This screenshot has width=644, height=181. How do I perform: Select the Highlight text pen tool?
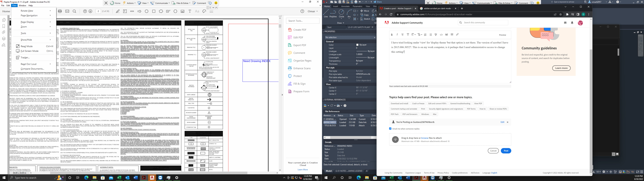pyautogui.click(x=118, y=11)
